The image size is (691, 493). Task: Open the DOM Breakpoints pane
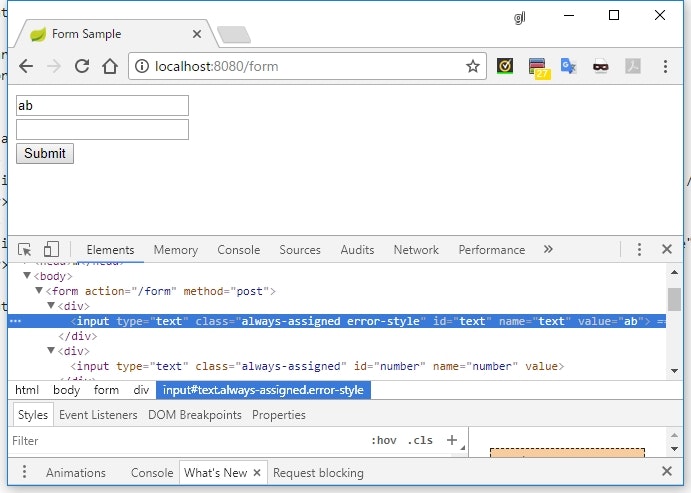tap(195, 415)
